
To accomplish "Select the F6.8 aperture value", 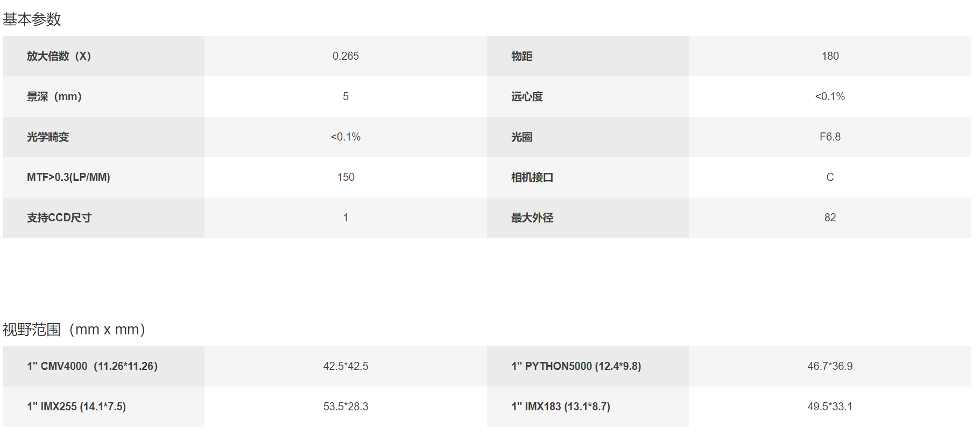I will (x=830, y=137).
